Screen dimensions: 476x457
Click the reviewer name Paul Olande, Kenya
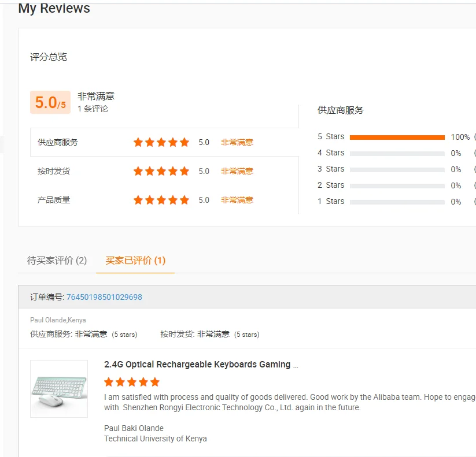tap(58, 320)
